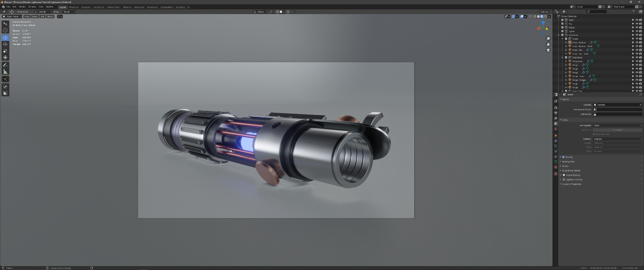Select the Cursor tool in the viewport toolbar

[x=5, y=30]
